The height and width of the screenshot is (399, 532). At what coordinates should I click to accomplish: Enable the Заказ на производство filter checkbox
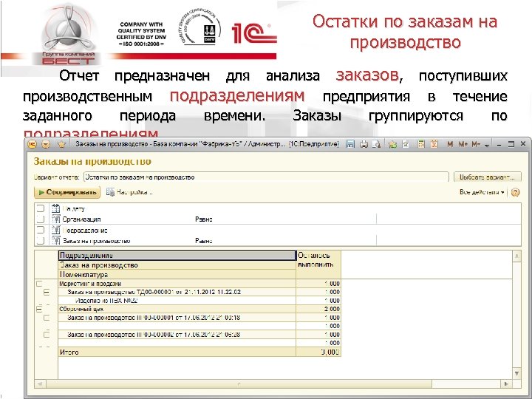41,241
